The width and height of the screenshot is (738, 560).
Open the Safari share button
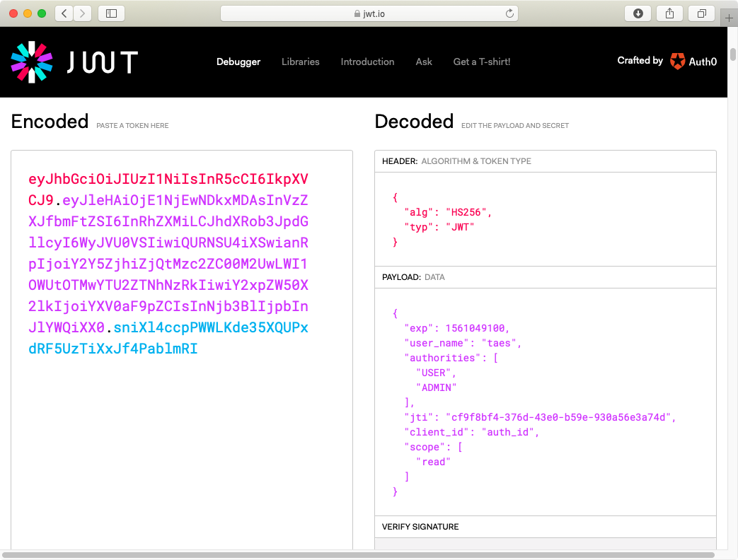click(670, 13)
